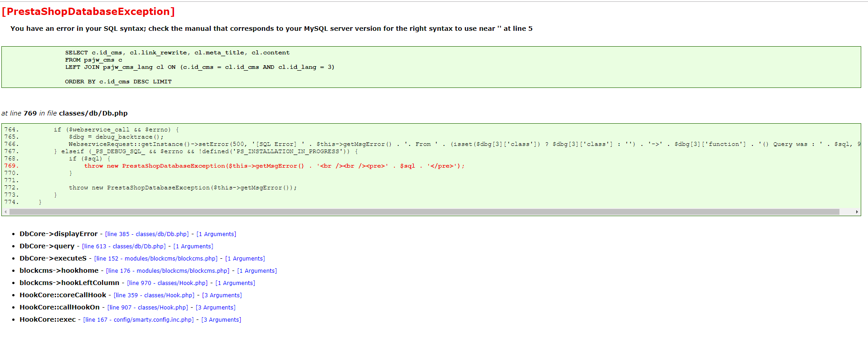
Task: Click code line 766 with WebserviceRequest::getInstance()
Action: click(x=465, y=144)
